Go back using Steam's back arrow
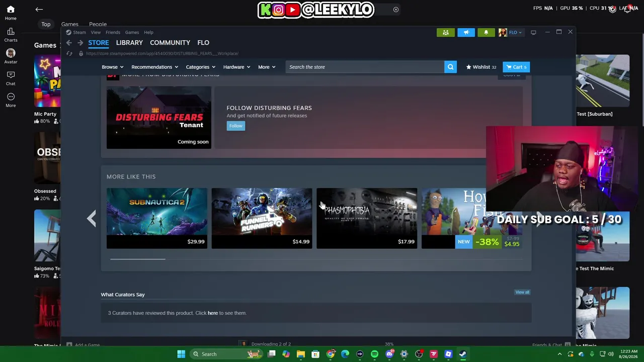 pyautogui.click(x=69, y=43)
